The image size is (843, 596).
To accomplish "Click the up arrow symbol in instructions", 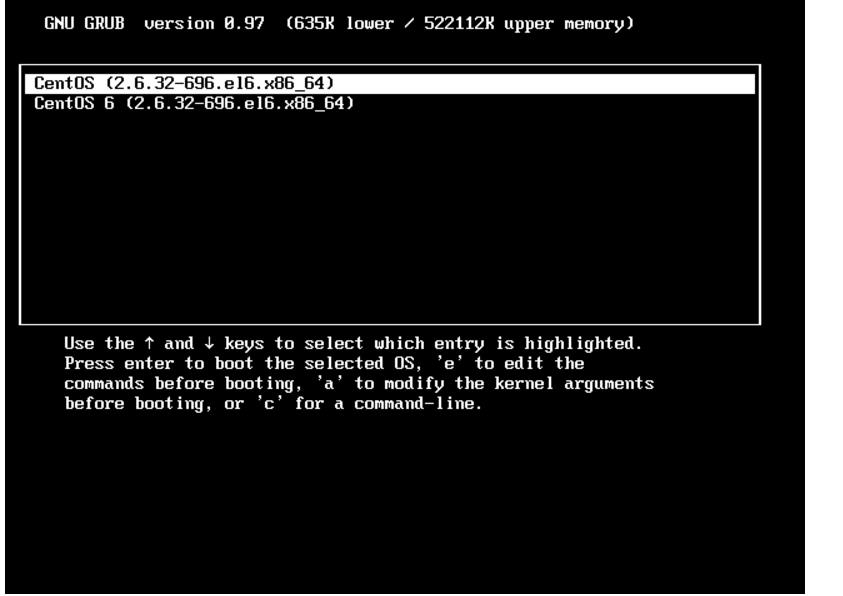I will pos(149,343).
